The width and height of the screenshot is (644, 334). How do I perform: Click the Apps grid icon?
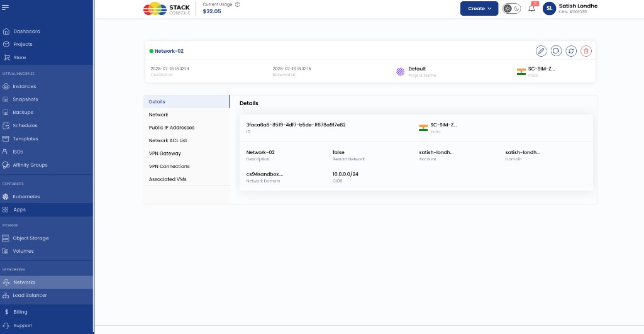pyautogui.click(x=5, y=209)
